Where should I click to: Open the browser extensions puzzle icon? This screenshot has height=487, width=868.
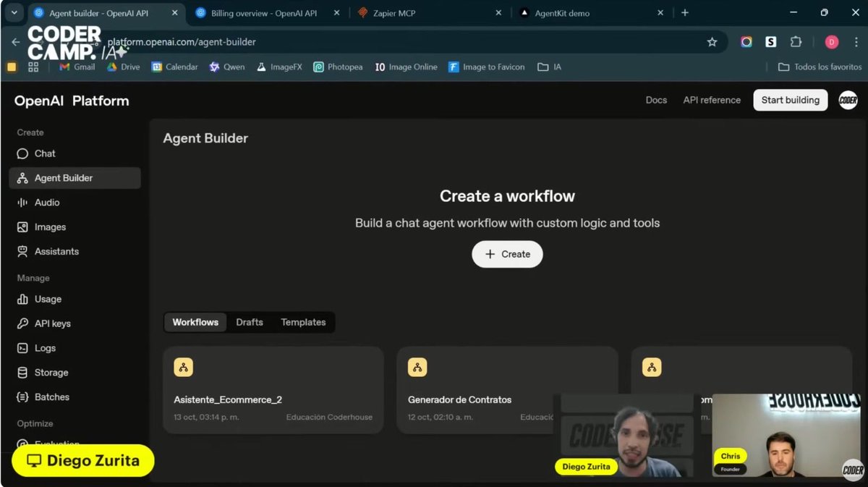[796, 42]
